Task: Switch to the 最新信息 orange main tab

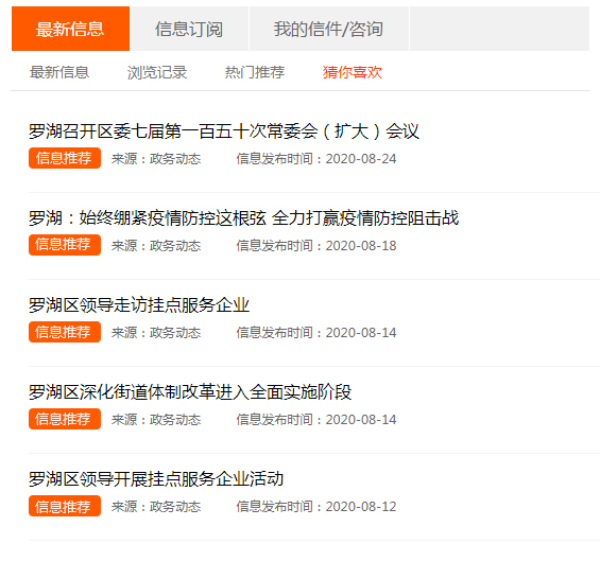Action: coord(70,29)
